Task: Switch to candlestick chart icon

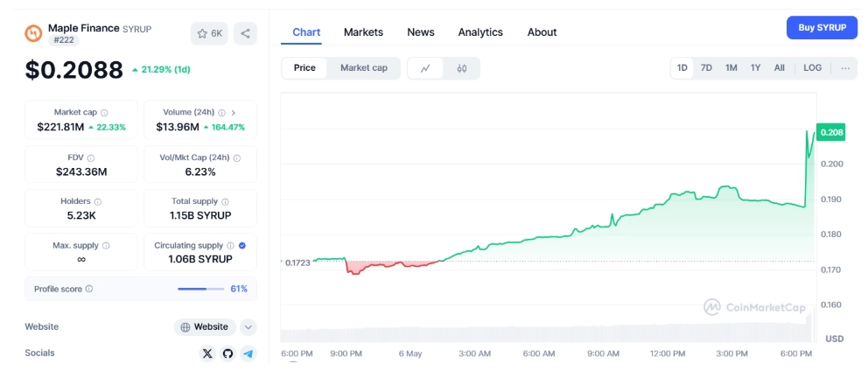Action: point(462,68)
